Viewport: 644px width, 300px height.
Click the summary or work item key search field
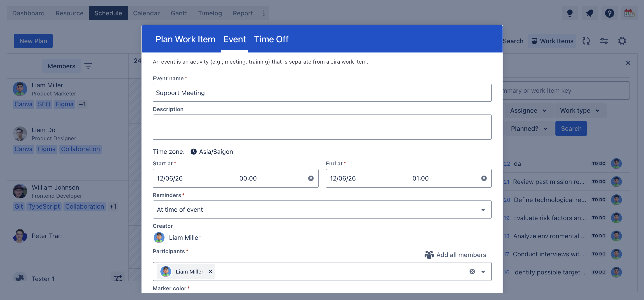566,90
